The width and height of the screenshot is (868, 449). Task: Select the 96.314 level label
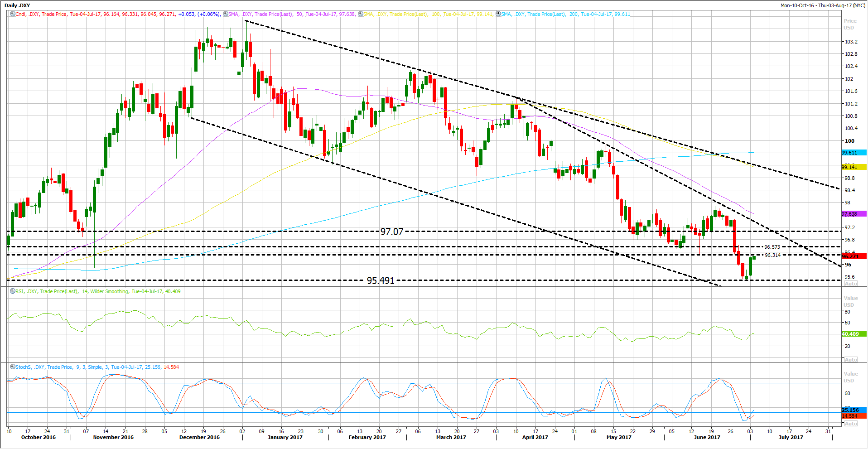[772, 255]
